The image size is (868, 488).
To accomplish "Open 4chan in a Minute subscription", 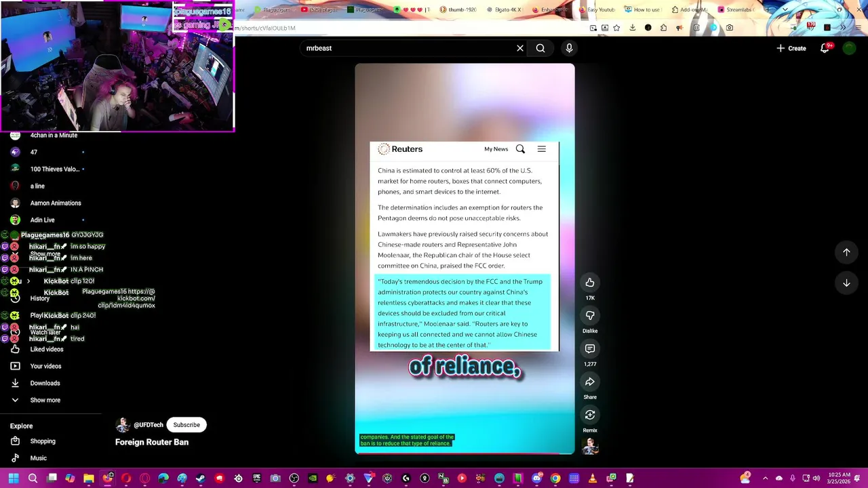I will 54,135.
